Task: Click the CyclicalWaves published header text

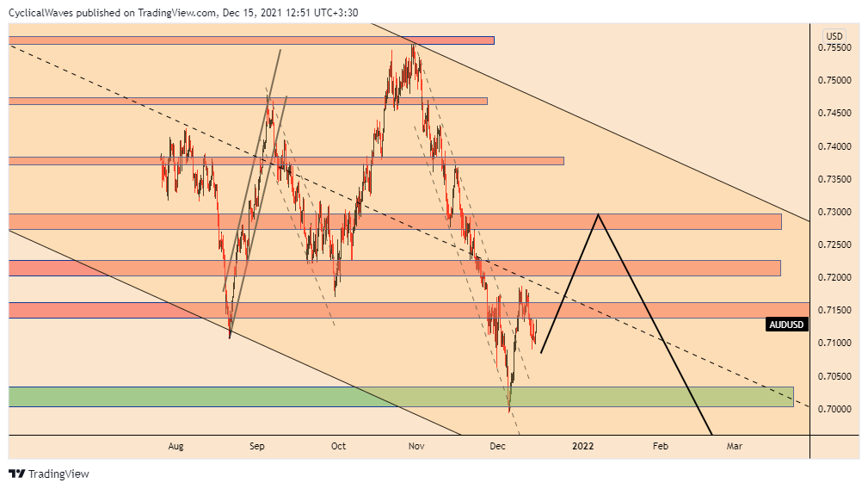Action: 183,12
